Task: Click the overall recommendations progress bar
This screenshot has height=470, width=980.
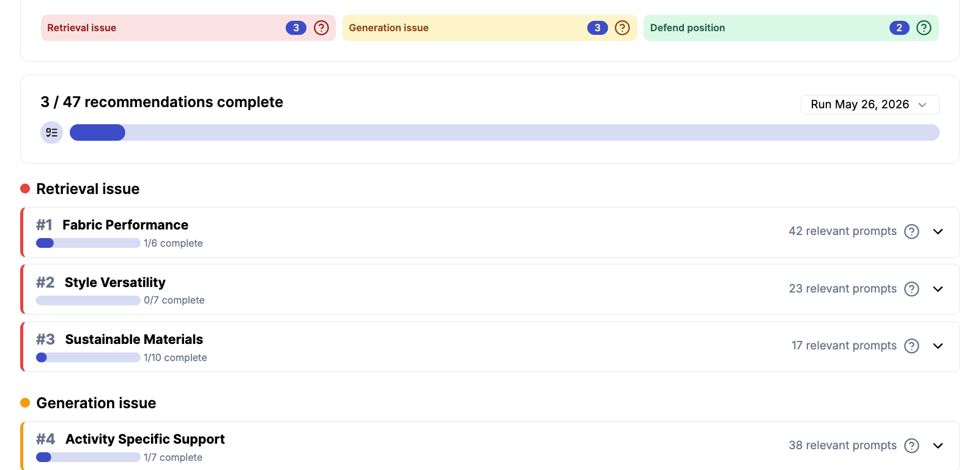Action: tap(505, 132)
